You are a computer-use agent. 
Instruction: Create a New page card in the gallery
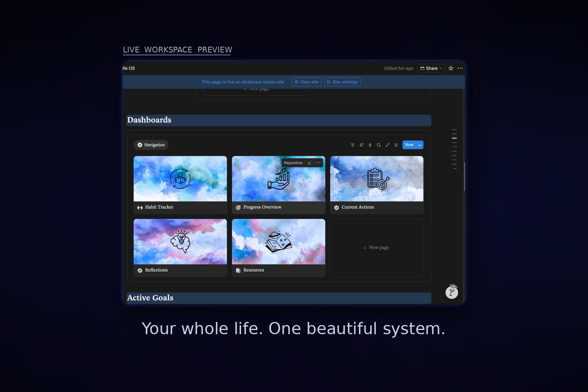pyautogui.click(x=377, y=248)
